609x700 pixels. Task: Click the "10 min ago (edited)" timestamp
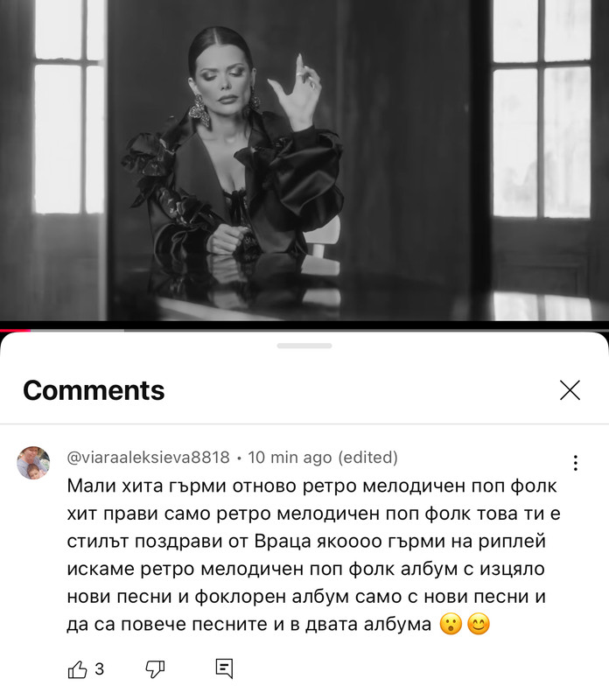point(323,458)
